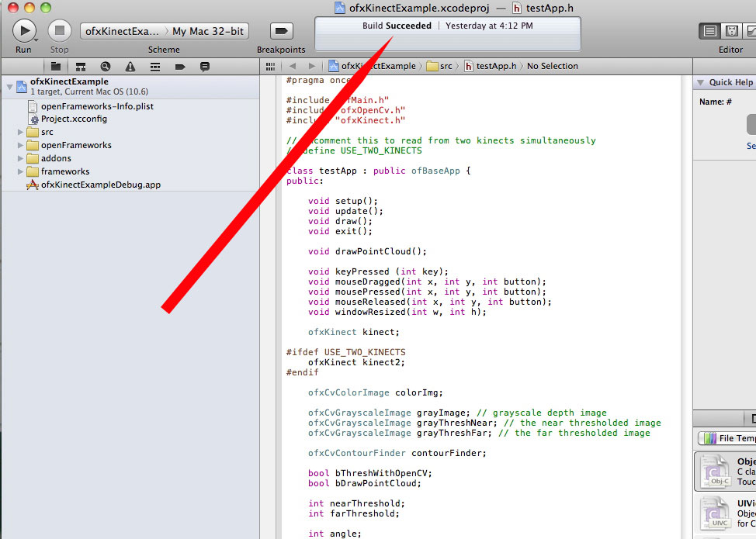Open the ofxKinectExa... scheme selector
The image size is (756, 539).
[123, 31]
